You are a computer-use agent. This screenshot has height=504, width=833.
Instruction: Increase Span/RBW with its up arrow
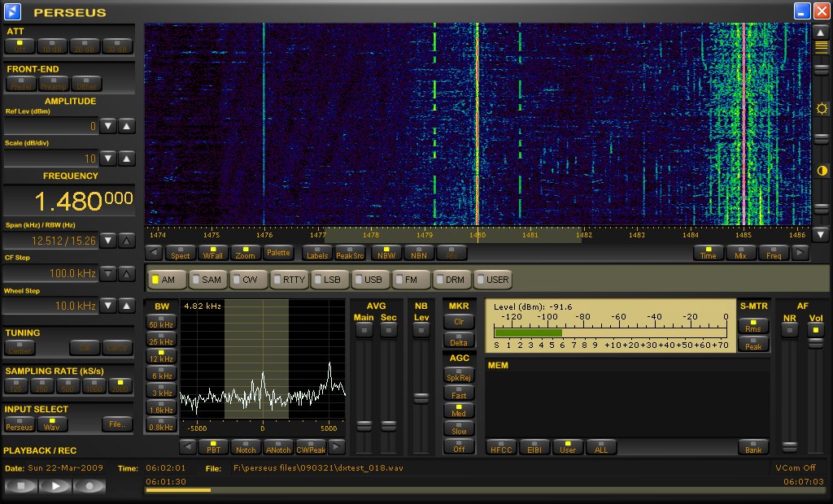(x=126, y=241)
